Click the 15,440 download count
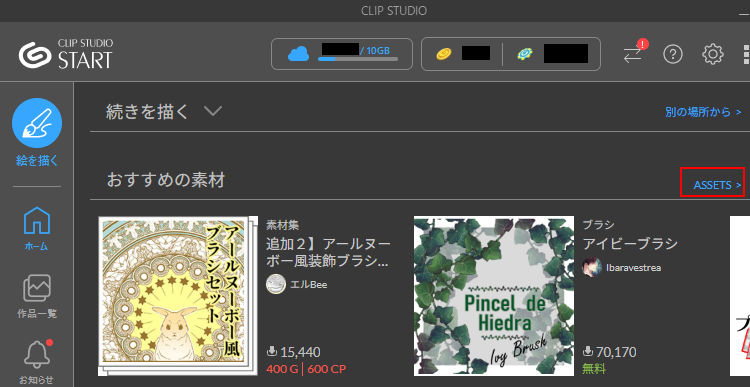This screenshot has height=387, width=750. pyautogui.click(x=300, y=352)
